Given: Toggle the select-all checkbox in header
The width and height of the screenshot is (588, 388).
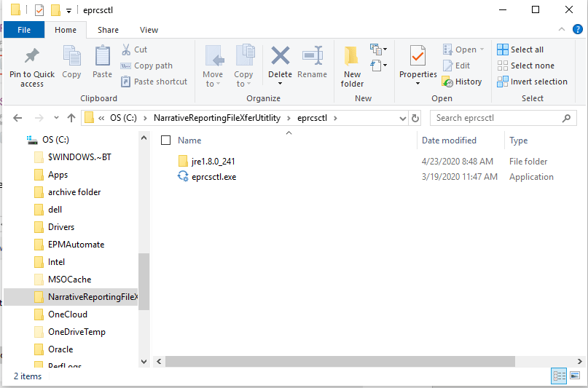Looking at the screenshot, I should [x=165, y=140].
